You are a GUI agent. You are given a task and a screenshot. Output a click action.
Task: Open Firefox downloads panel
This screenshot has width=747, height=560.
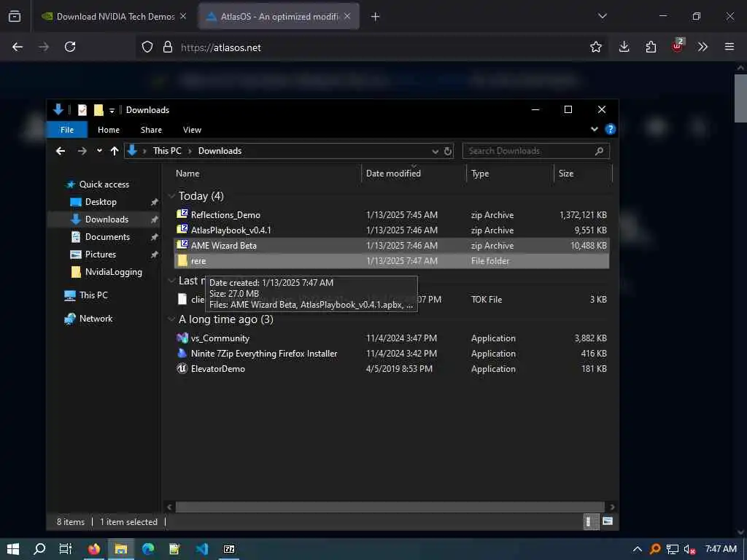(624, 47)
